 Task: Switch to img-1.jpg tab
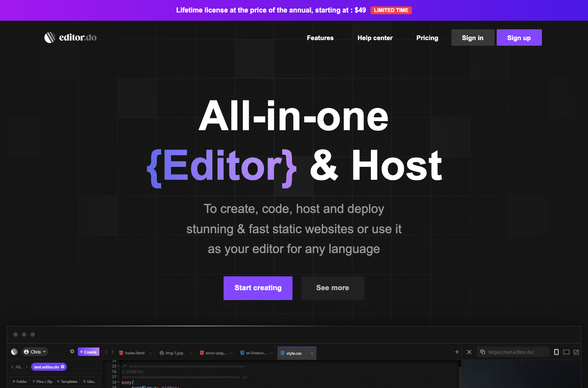174,353
